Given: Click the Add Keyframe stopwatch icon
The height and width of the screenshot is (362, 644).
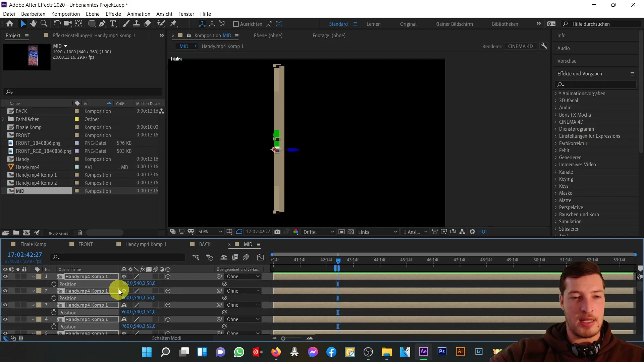Looking at the screenshot, I should click(x=54, y=283).
